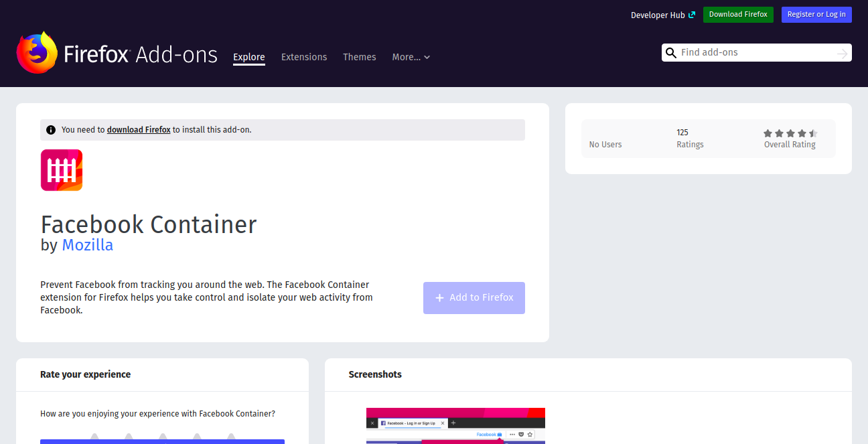This screenshot has width=868, height=444.
Task: Click the Screenshots heading
Action: 375,374
